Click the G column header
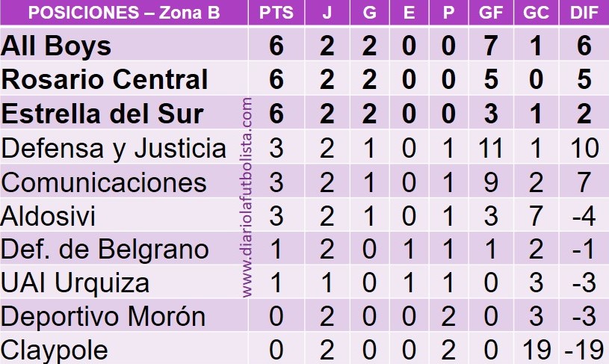 pyautogui.click(x=368, y=13)
